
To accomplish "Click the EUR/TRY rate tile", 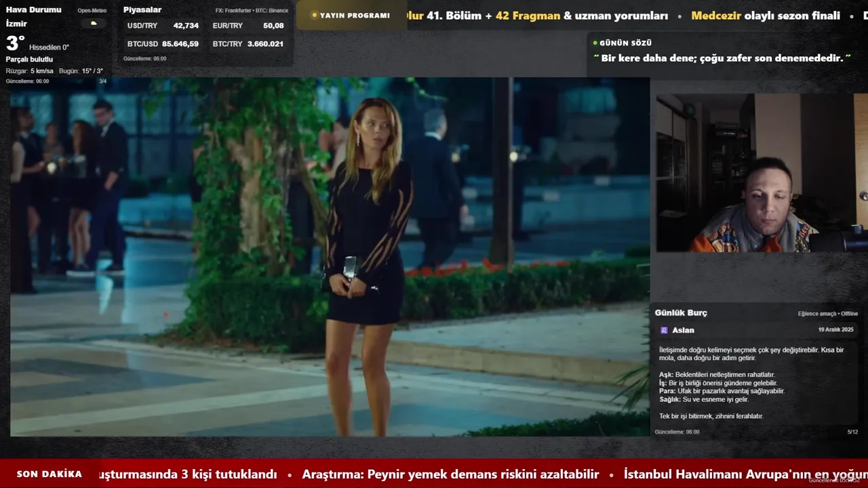I will pos(248,26).
